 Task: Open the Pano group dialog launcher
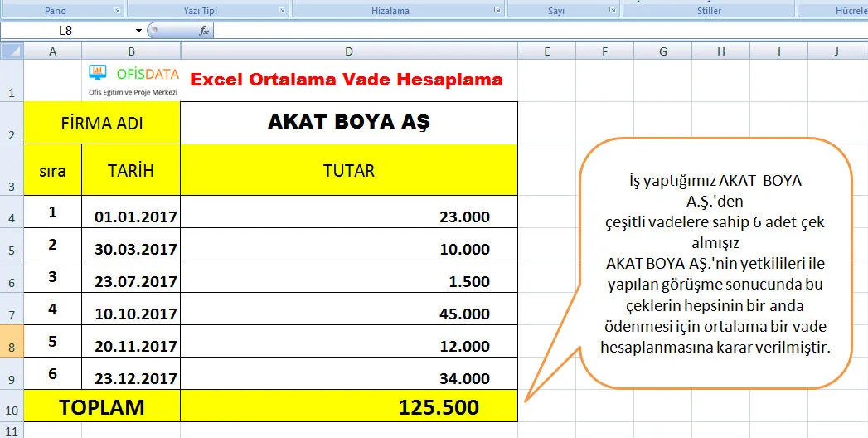coord(116,11)
